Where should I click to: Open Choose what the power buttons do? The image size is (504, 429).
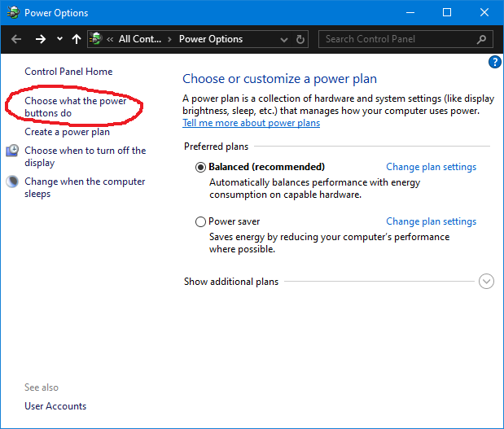(76, 107)
